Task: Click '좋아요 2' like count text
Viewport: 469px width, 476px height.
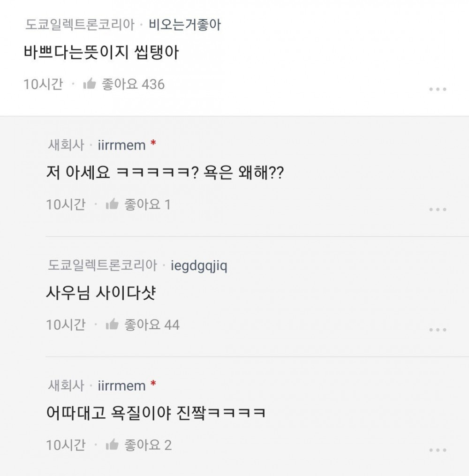Action: (148, 445)
